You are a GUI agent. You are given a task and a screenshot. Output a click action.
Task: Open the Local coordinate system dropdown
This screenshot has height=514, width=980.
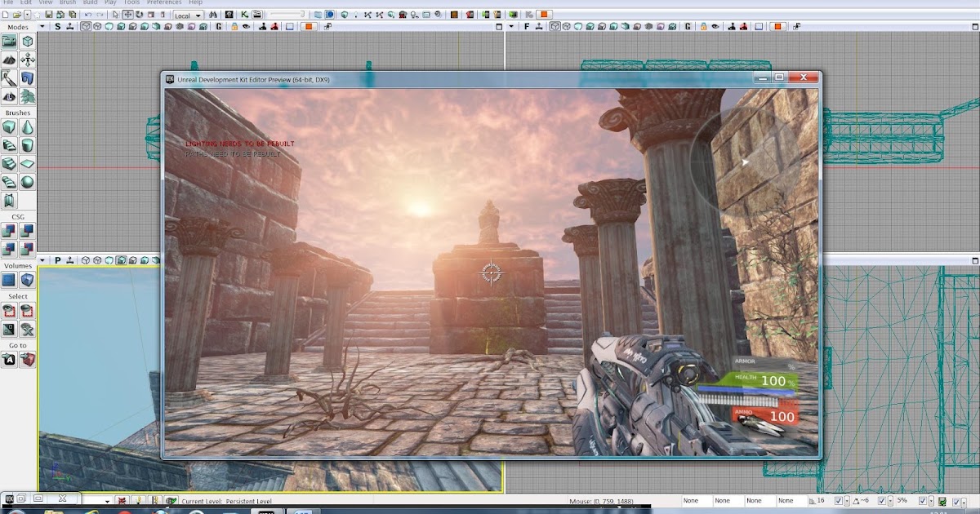coord(188,16)
